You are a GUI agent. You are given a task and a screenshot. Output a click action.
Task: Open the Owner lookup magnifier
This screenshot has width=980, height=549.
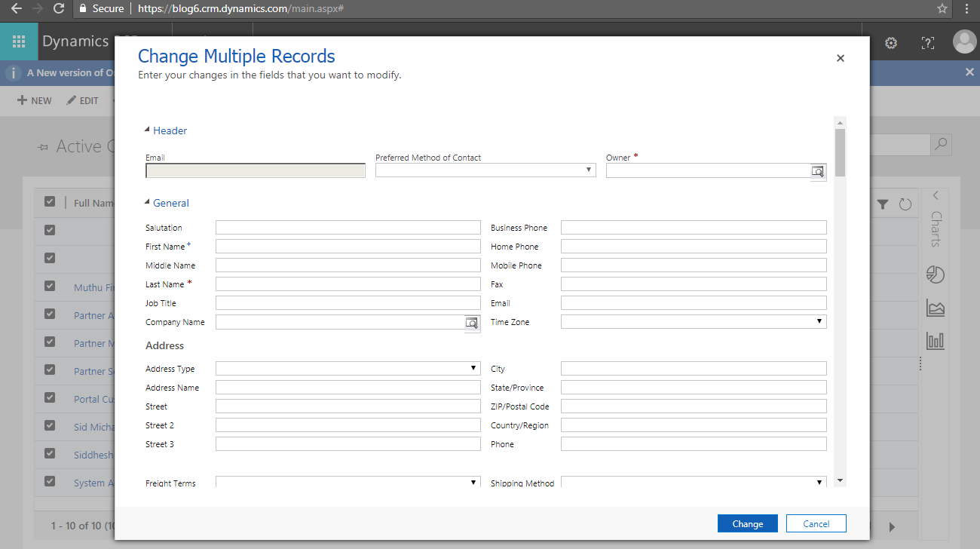pyautogui.click(x=817, y=172)
